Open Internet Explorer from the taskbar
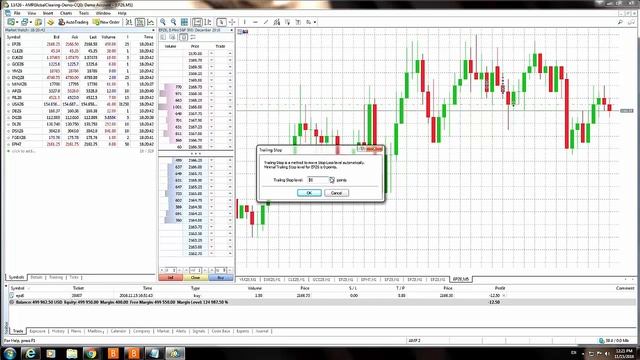This screenshot has width=640, height=360. (30, 353)
